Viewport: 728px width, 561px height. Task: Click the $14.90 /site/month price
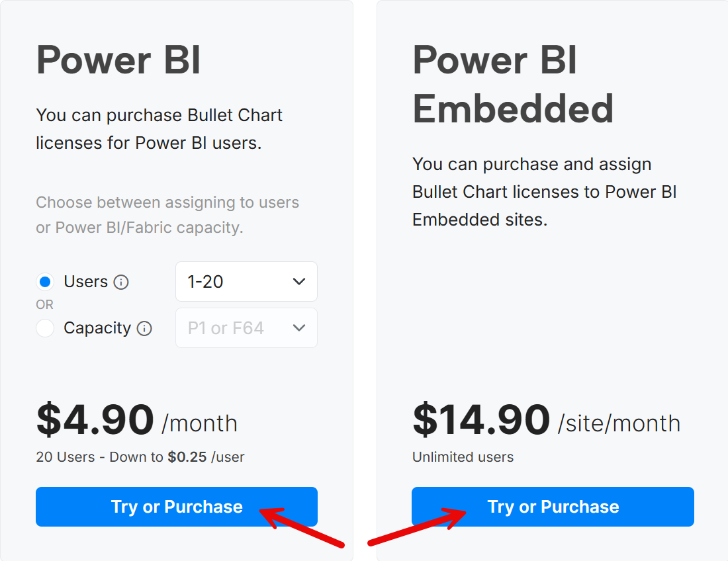click(547, 420)
